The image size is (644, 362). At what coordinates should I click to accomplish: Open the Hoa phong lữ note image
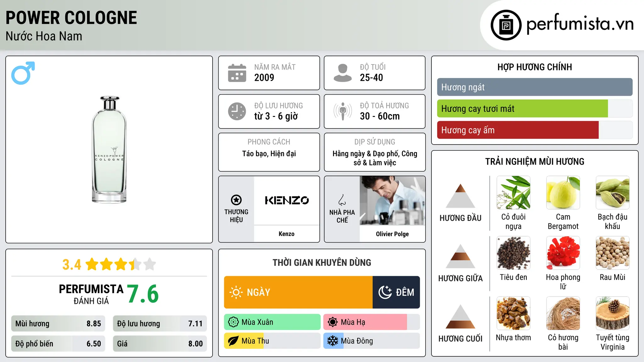tap(563, 253)
